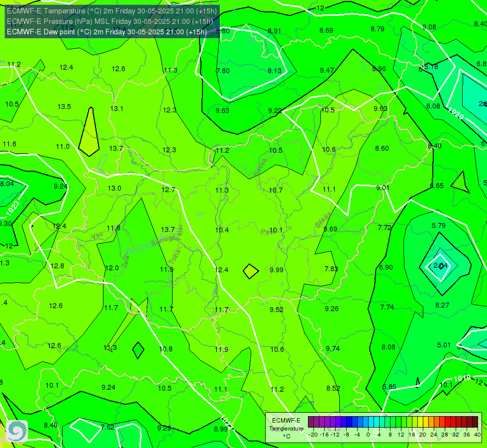The width and height of the screenshot is (487, 448).
Task: Click the 8.08 dew point value
Action: click(x=388, y=346)
